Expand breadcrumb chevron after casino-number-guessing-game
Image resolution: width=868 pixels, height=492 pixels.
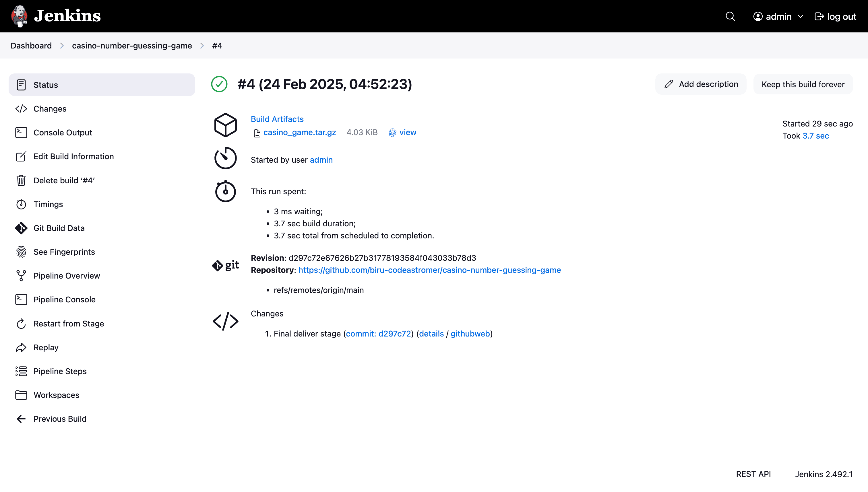tap(202, 46)
